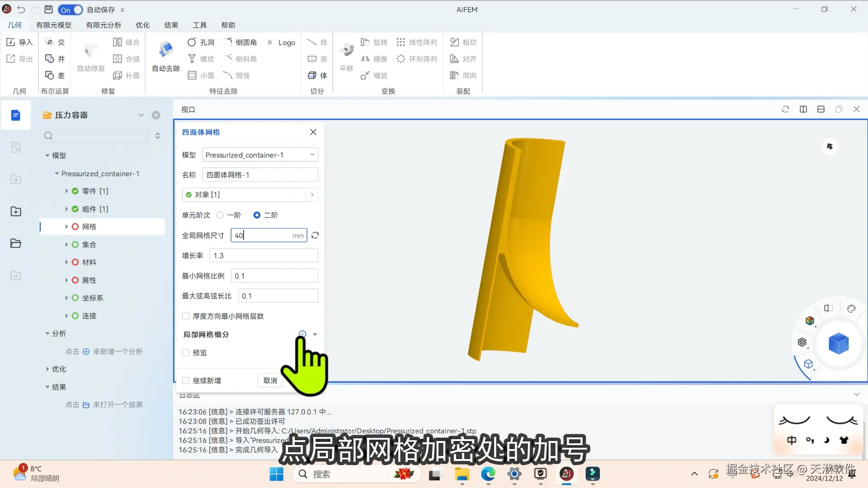Select the 孔洞 hole removal tool
This screenshot has height=488, width=868.
coord(201,42)
